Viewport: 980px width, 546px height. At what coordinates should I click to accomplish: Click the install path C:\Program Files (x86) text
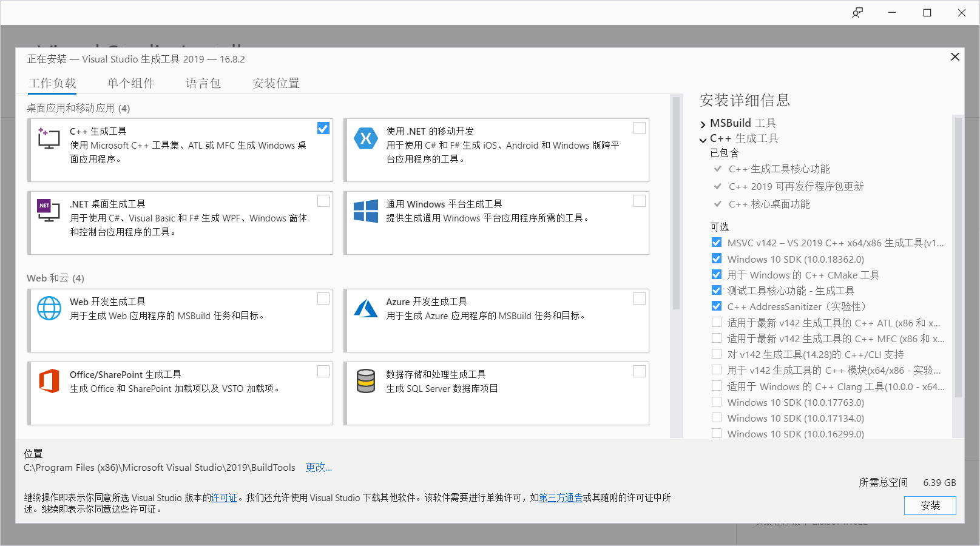pos(160,467)
